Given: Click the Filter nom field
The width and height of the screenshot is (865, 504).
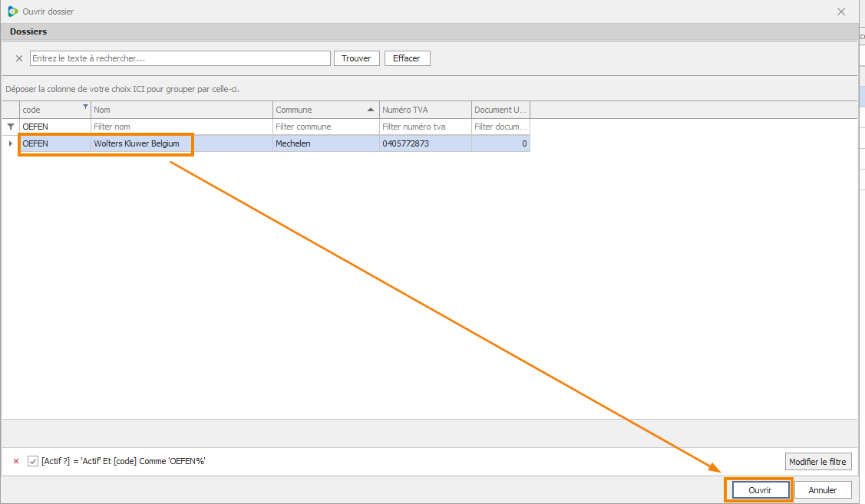Looking at the screenshot, I should 181,127.
